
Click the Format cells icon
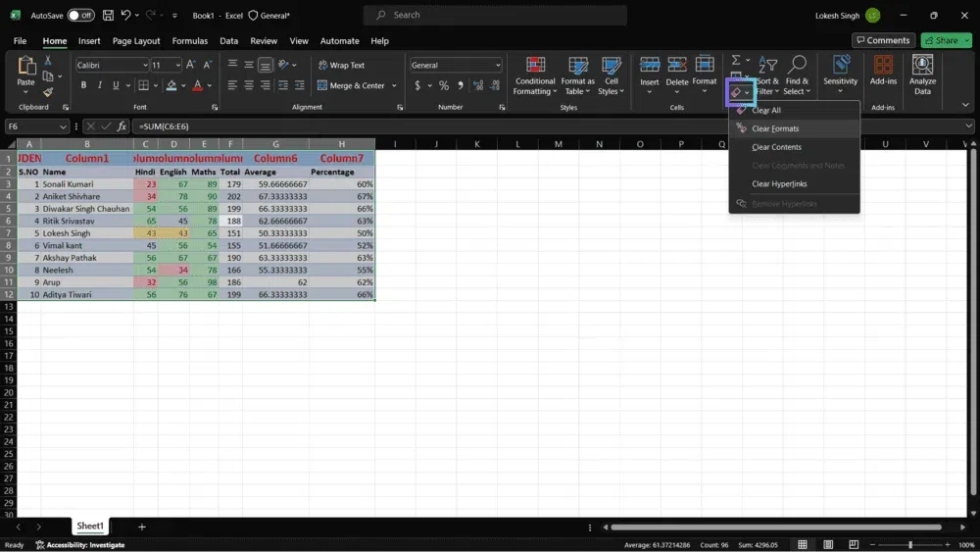tap(705, 65)
